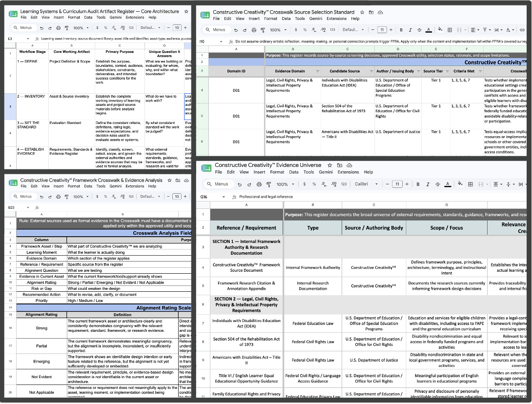Select 'Alignment Rating' cell in Framework Crosswalk row 10
Image resolution: width=532 pixels, height=404 pixels.
click(41, 283)
